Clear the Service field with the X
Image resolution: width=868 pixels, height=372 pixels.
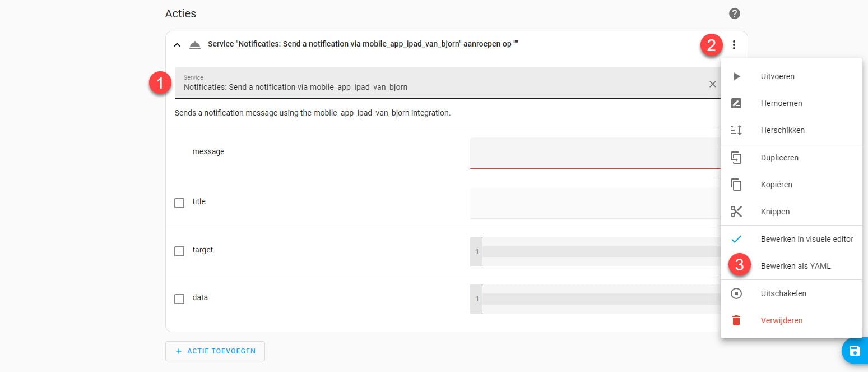coord(713,84)
